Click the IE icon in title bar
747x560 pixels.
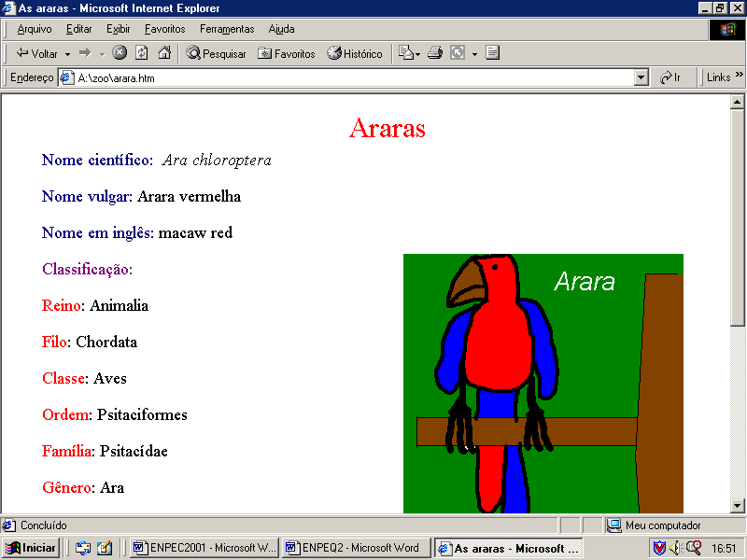(8, 8)
